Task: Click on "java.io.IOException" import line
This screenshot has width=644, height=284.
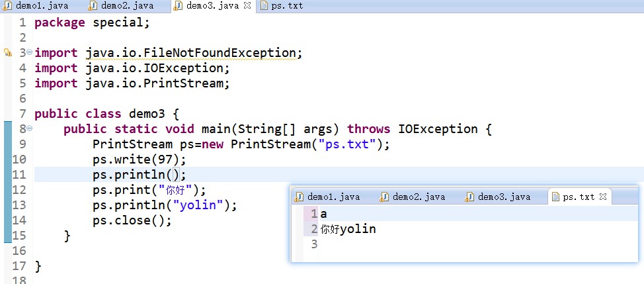Action: [x=155, y=68]
